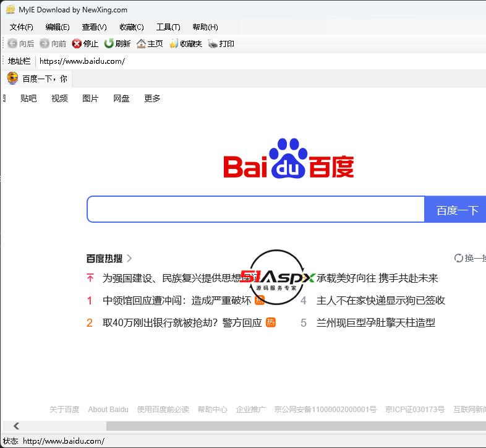Open the Favorites 收藏夹 toolbar button
The image size is (486, 448).
185,43
